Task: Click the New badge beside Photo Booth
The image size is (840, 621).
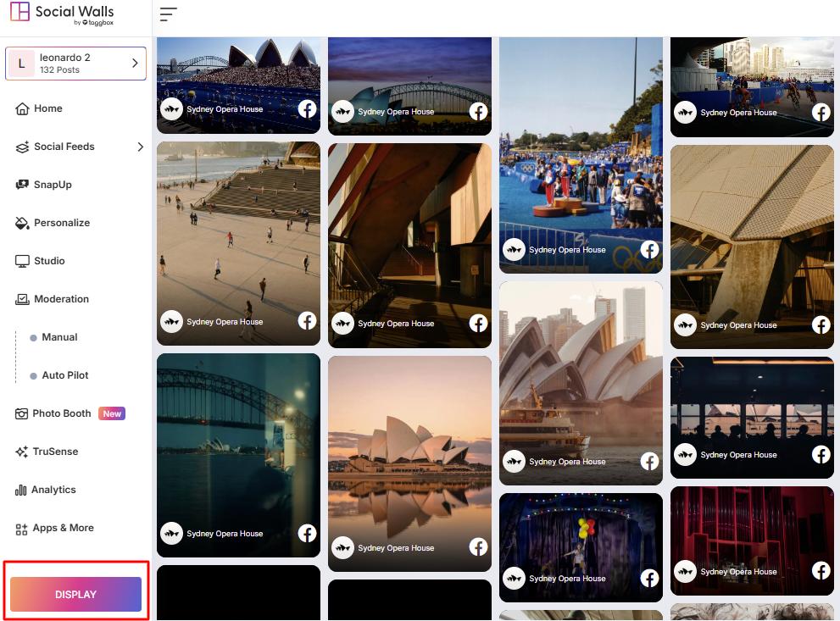Action: pos(112,413)
